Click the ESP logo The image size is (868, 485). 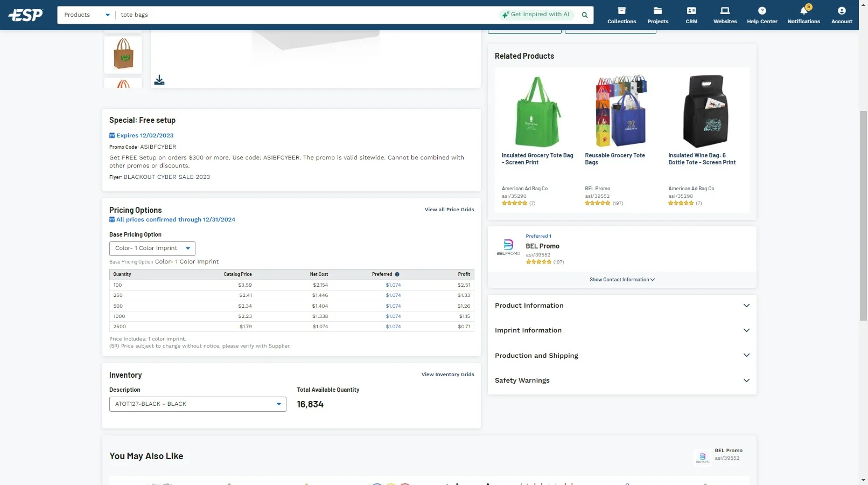(25, 15)
